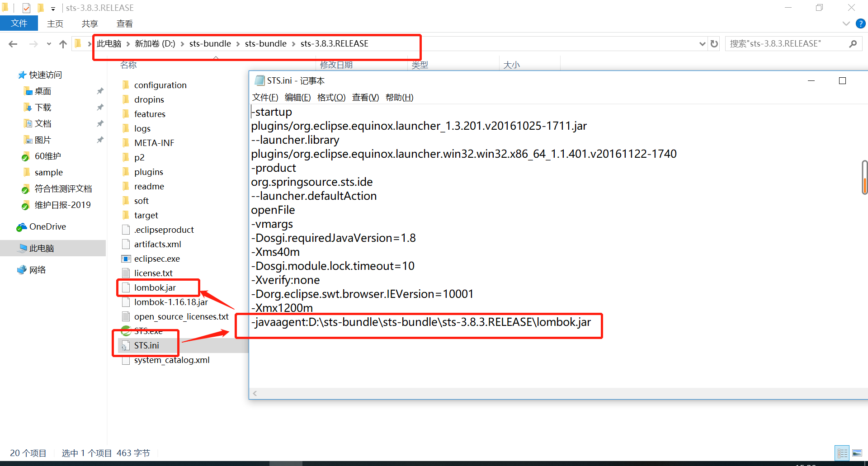
Task: Click the Forward navigation arrow
Action: click(x=33, y=44)
